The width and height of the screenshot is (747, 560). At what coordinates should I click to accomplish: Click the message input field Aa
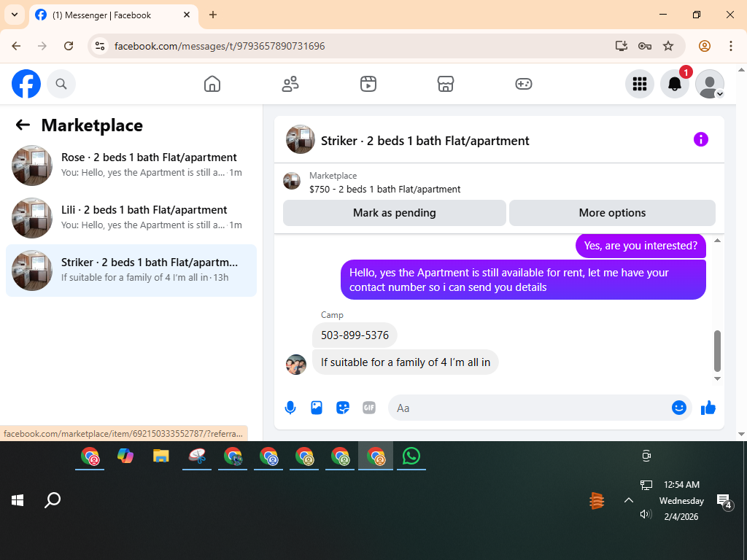tap(529, 408)
